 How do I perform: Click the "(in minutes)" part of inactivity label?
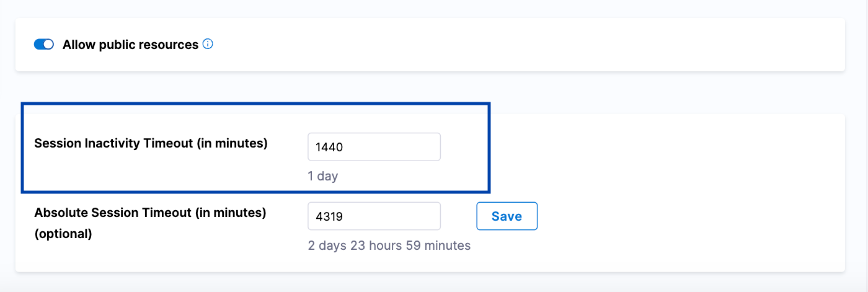tap(232, 144)
